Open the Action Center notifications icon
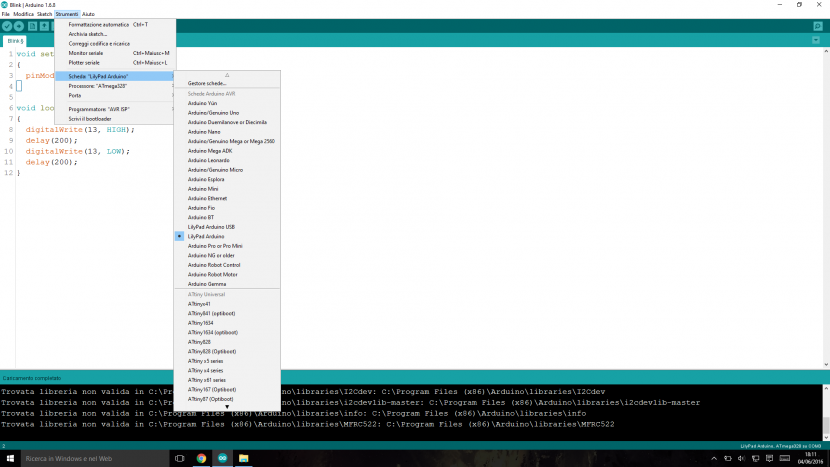The image size is (830, 467). (769, 459)
